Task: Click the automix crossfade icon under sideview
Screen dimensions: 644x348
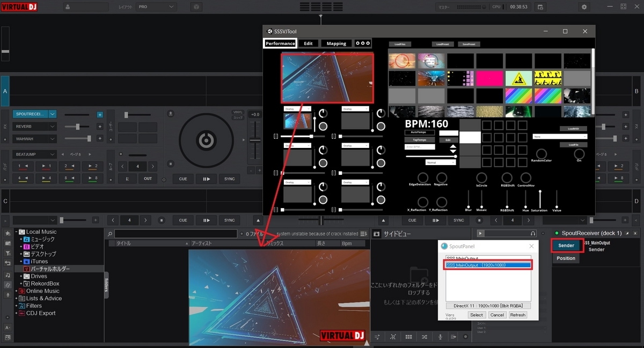Action: pos(393,337)
